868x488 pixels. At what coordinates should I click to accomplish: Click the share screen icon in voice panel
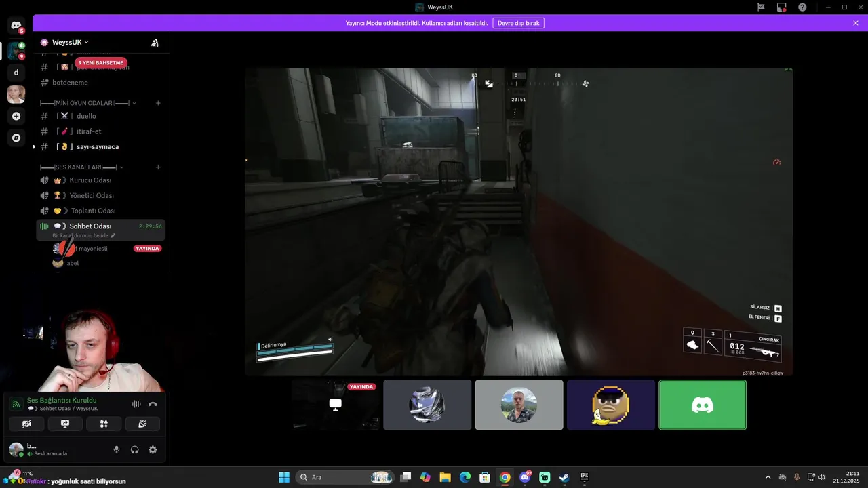(65, 424)
